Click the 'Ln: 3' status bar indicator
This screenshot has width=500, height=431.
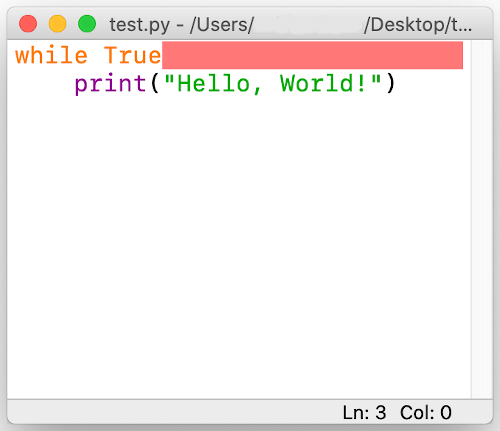tap(364, 413)
